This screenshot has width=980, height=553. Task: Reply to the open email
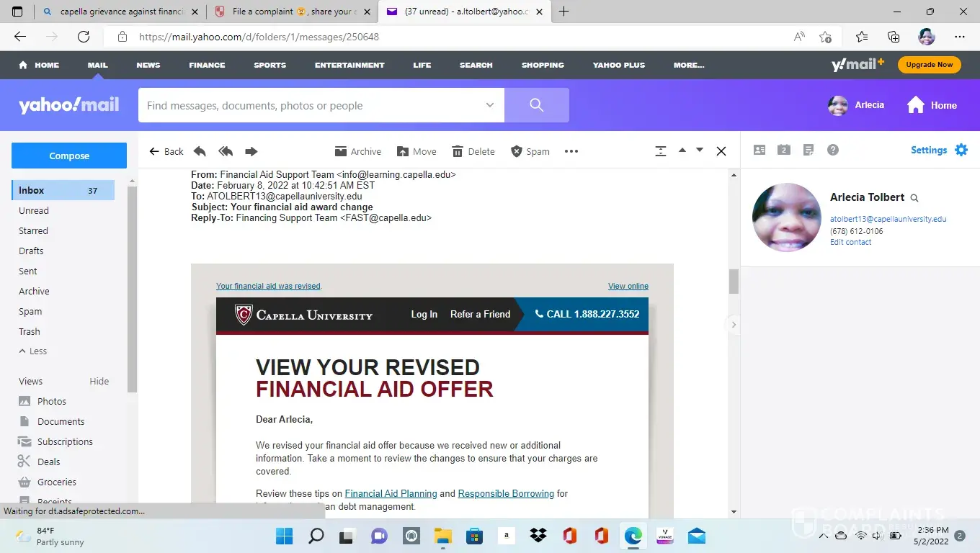[x=200, y=151]
